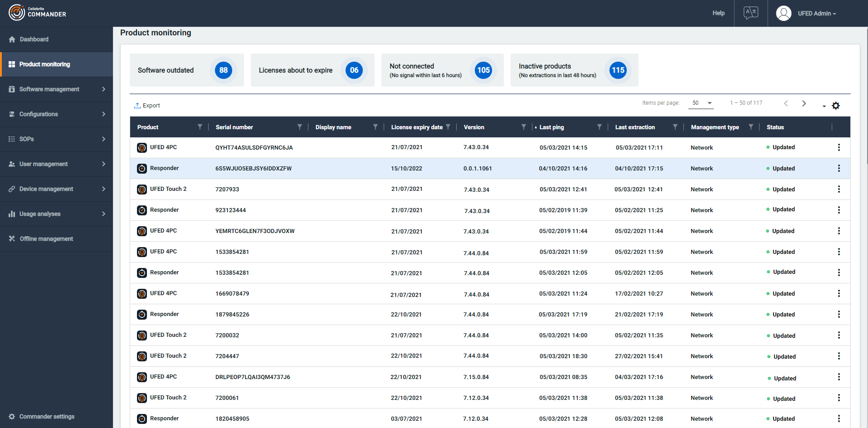Open row actions for serial DRLPEOP7LQAI3QM4737J6
Screen dimensions: 868x428
tap(839, 377)
